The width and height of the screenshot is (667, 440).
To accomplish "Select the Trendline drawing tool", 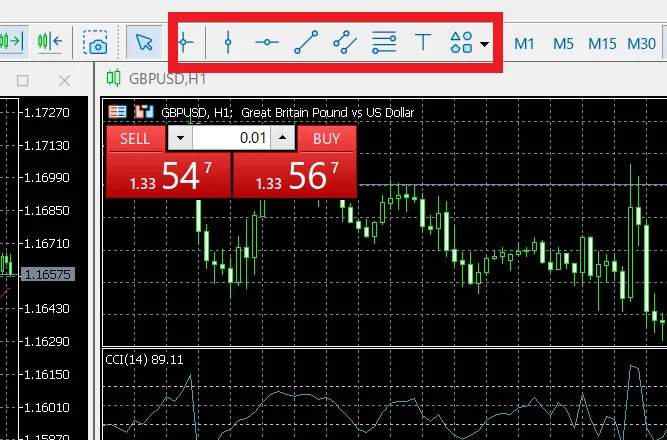I will click(306, 42).
